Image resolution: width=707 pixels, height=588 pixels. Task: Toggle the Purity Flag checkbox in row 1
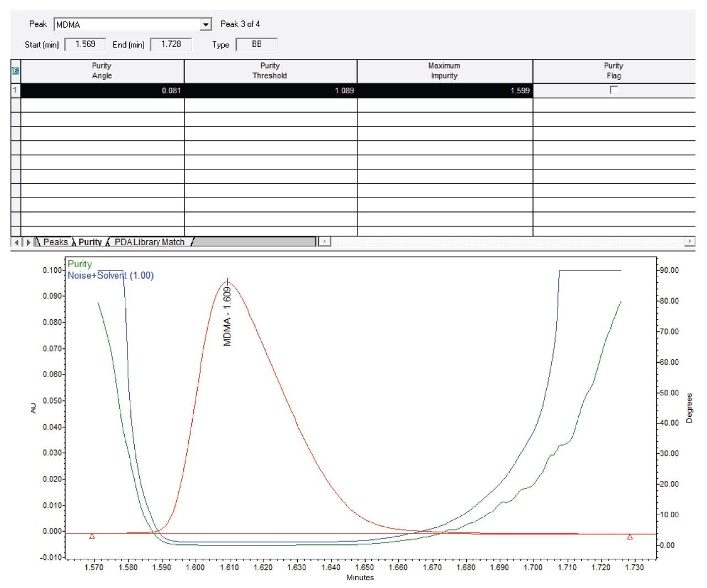[x=615, y=91]
